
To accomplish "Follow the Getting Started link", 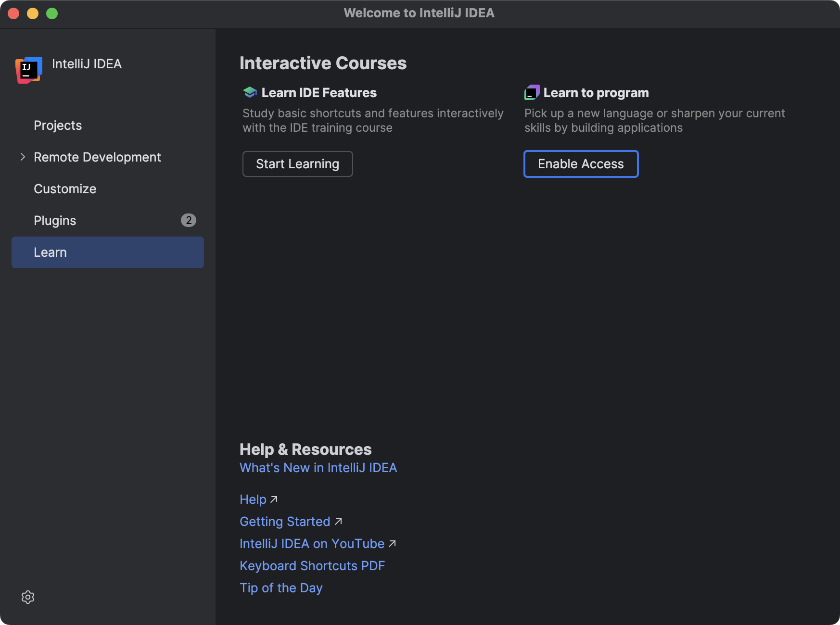I will (x=285, y=521).
